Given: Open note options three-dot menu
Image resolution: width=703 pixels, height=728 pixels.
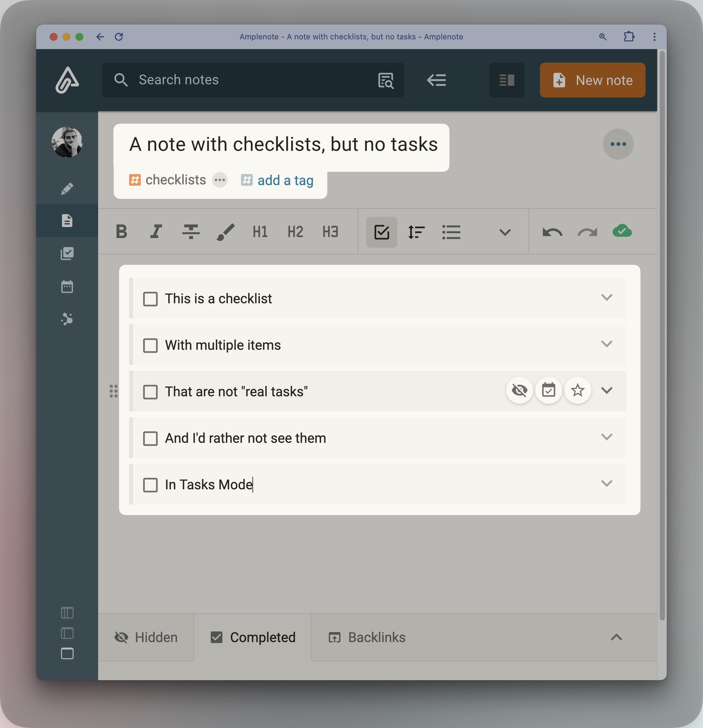Looking at the screenshot, I should pos(618,144).
